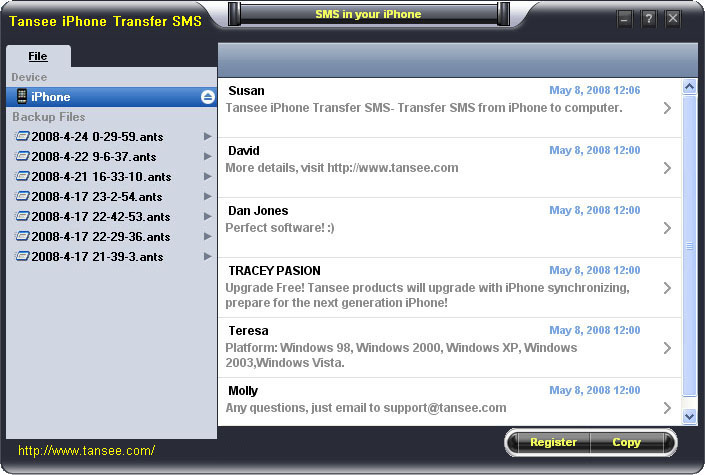Select backup file 2008-4-22 9-6-37.ants
Image resolution: width=705 pixels, height=475 pixels.
coord(94,157)
